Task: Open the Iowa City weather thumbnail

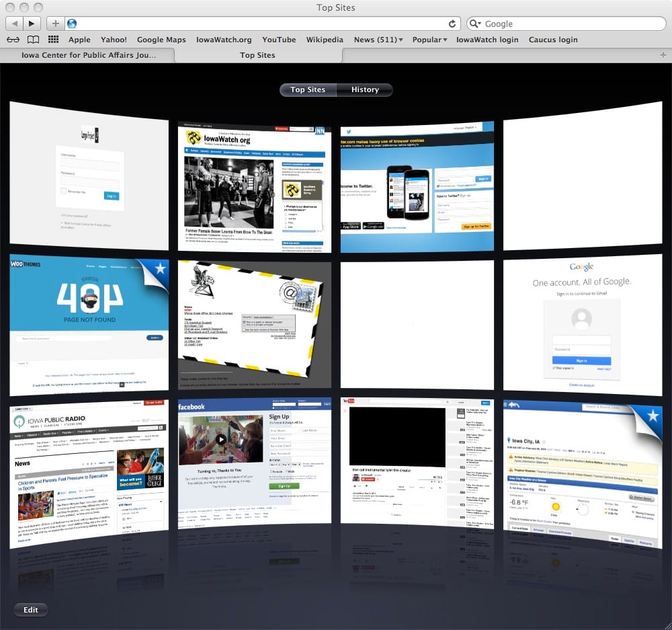Action: pos(583,474)
